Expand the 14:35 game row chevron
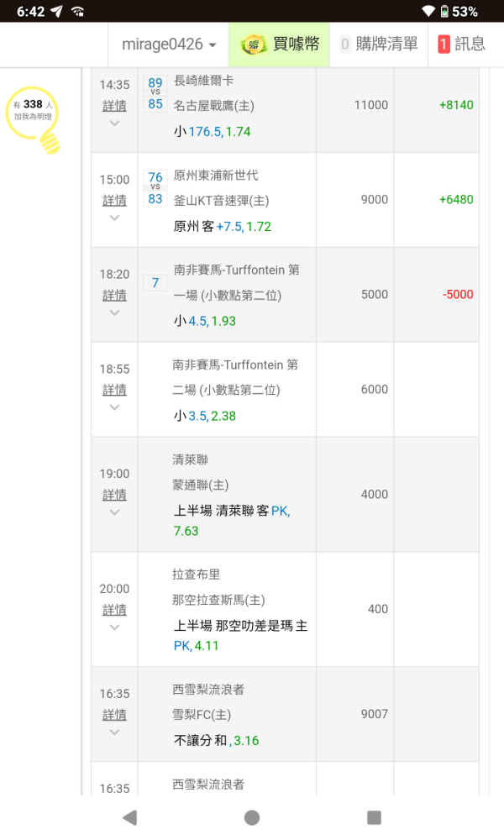The image size is (504, 840). pos(114,123)
